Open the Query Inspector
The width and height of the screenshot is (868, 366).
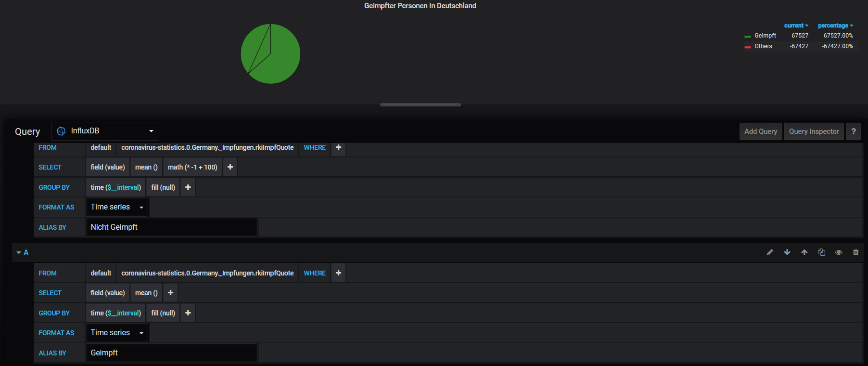(x=814, y=131)
